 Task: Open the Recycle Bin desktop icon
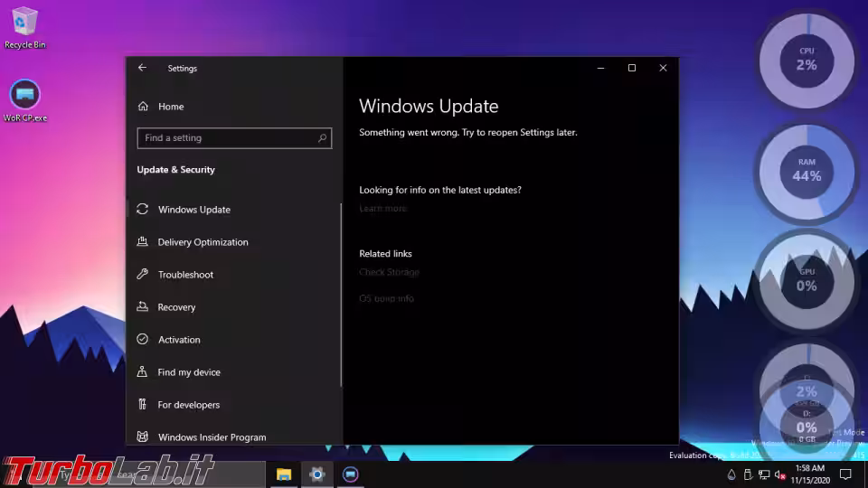point(24,28)
